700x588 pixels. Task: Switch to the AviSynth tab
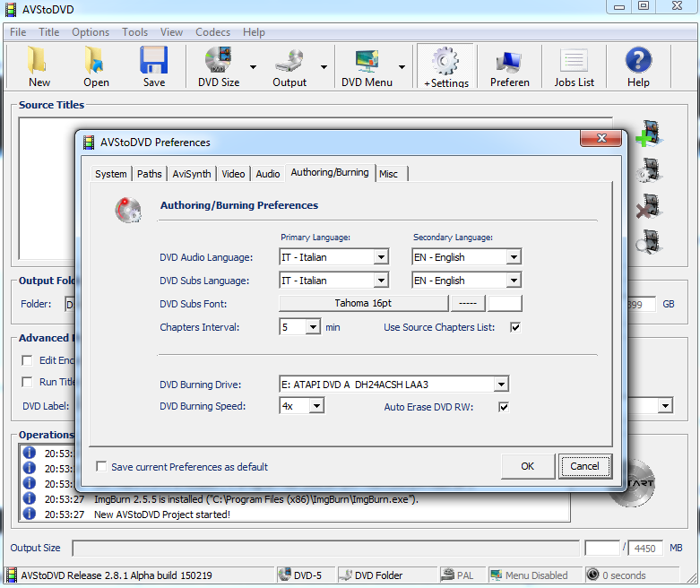[192, 174]
